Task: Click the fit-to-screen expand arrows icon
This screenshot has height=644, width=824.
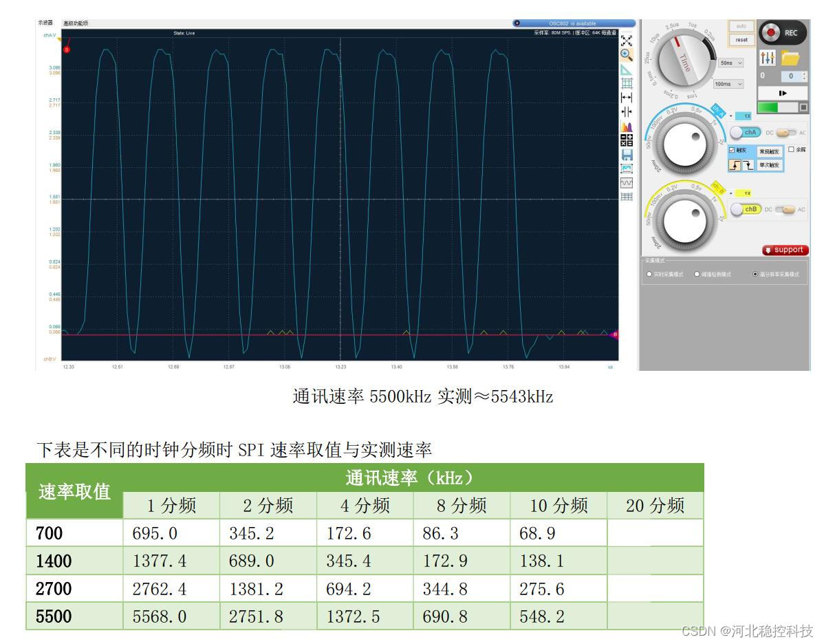Action: point(627,41)
